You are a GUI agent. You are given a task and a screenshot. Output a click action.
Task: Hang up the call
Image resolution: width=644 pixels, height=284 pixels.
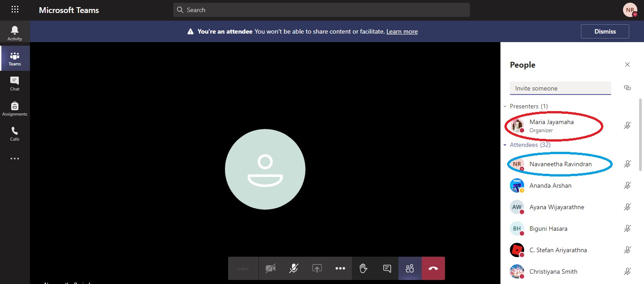433,268
